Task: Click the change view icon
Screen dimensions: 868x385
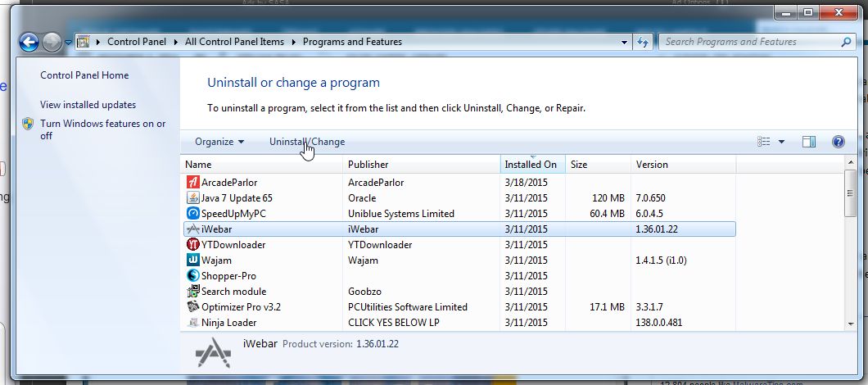Action: [764, 142]
